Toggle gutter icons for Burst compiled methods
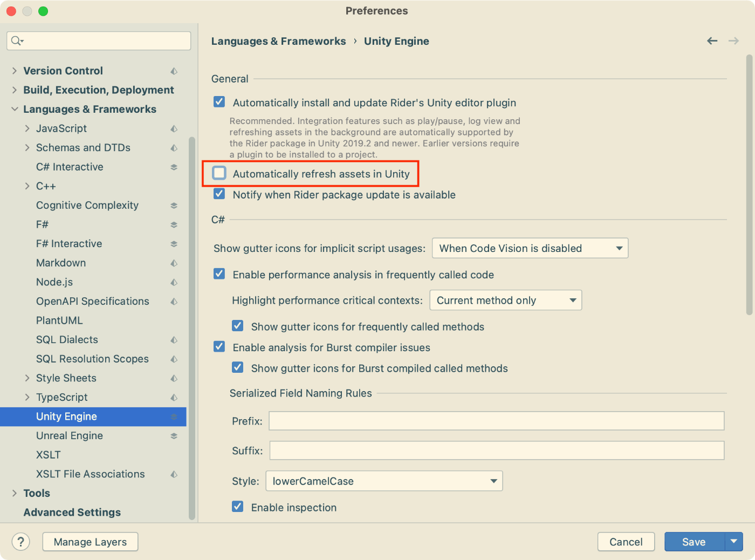755x560 pixels. point(237,367)
